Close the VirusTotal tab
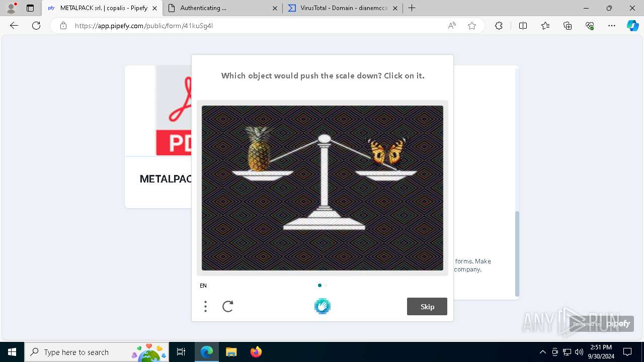 click(x=395, y=8)
